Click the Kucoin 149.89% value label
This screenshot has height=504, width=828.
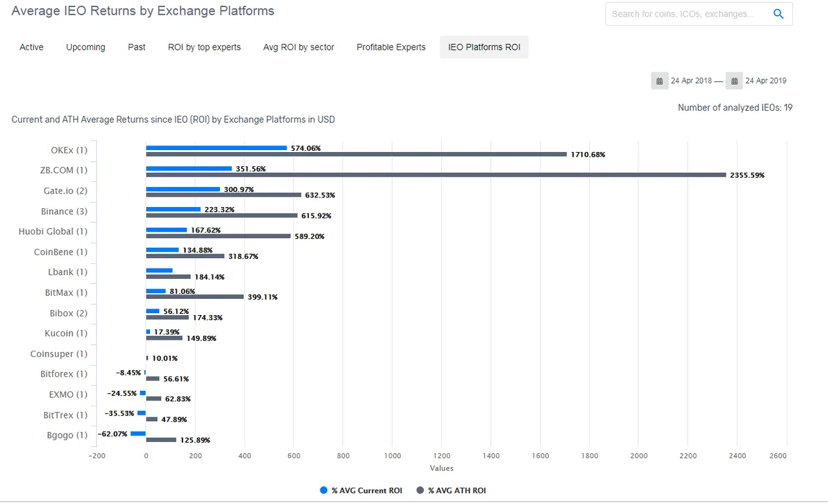click(x=201, y=338)
